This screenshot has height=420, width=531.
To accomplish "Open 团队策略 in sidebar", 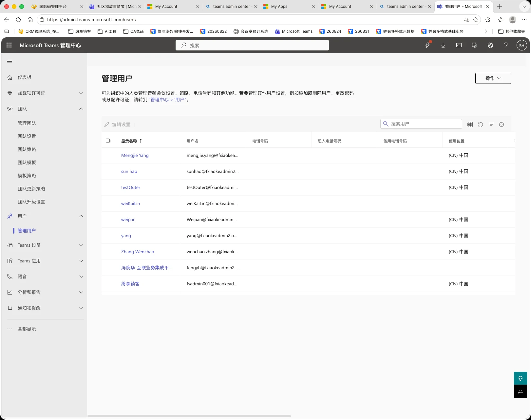I will click(27, 149).
